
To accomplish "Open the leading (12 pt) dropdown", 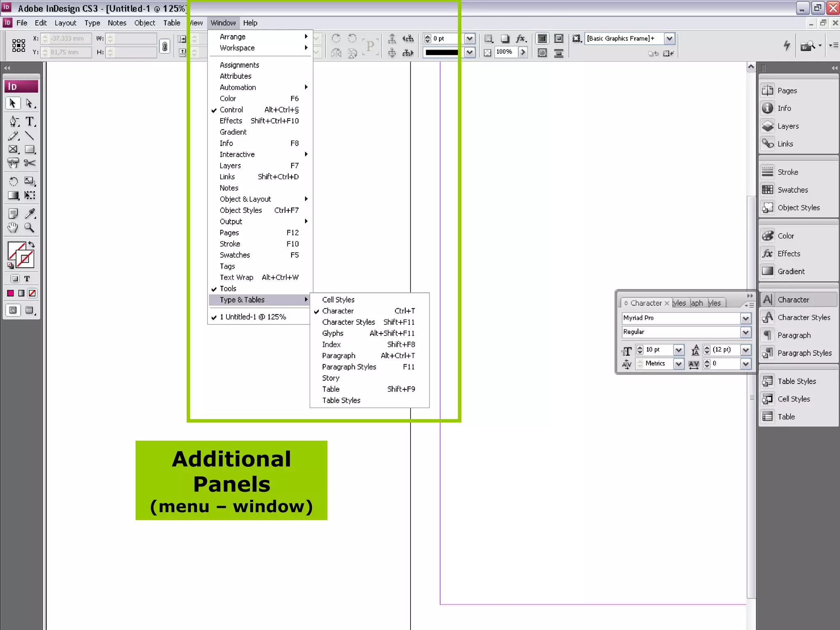I will [x=746, y=350].
